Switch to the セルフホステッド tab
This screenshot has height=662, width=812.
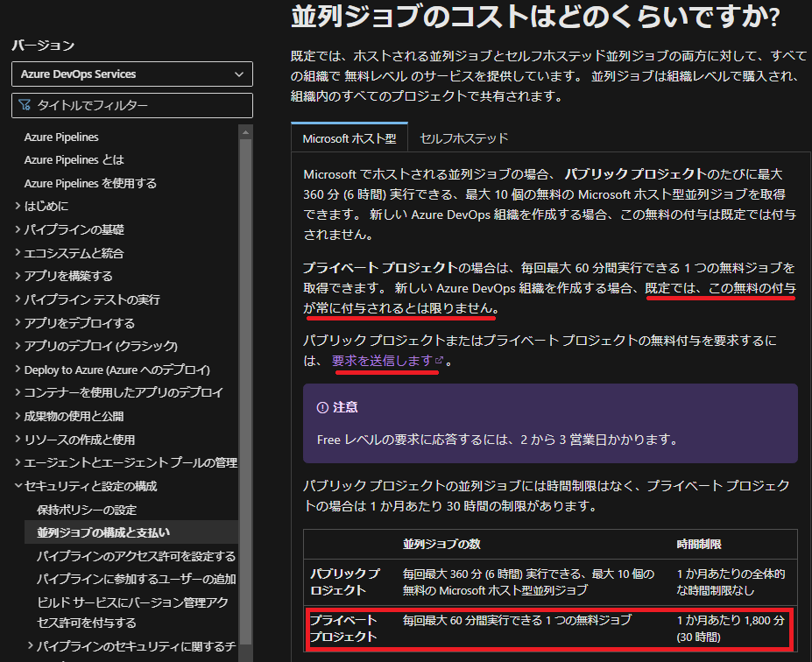point(464,138)
